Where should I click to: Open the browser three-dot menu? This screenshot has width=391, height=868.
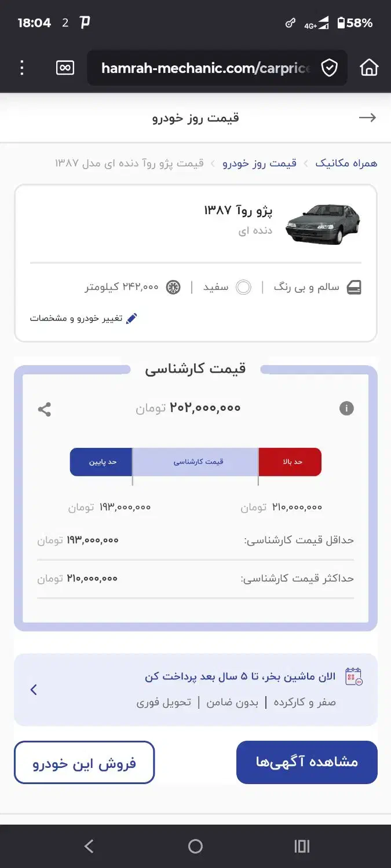(22, 68)
